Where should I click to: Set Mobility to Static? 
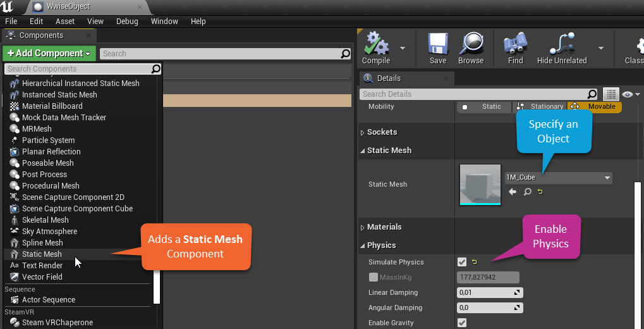click(485, 106)
